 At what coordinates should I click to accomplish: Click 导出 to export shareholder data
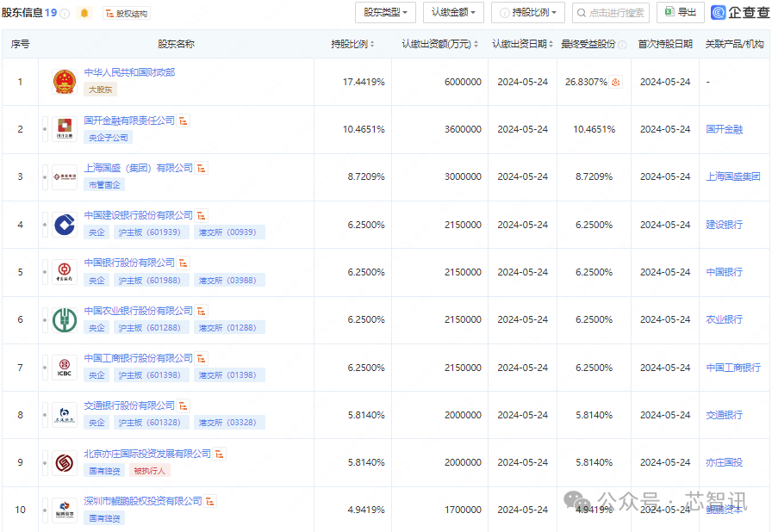(680, 12)
